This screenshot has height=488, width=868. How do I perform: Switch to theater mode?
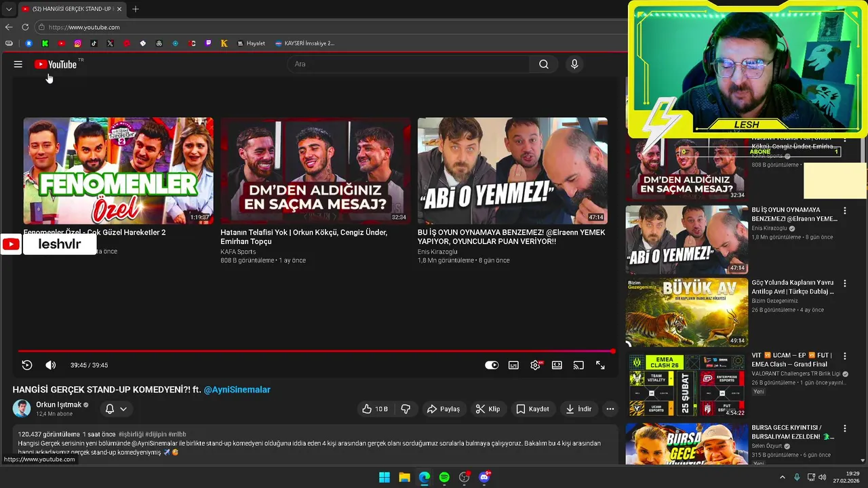tap(557, 365)
